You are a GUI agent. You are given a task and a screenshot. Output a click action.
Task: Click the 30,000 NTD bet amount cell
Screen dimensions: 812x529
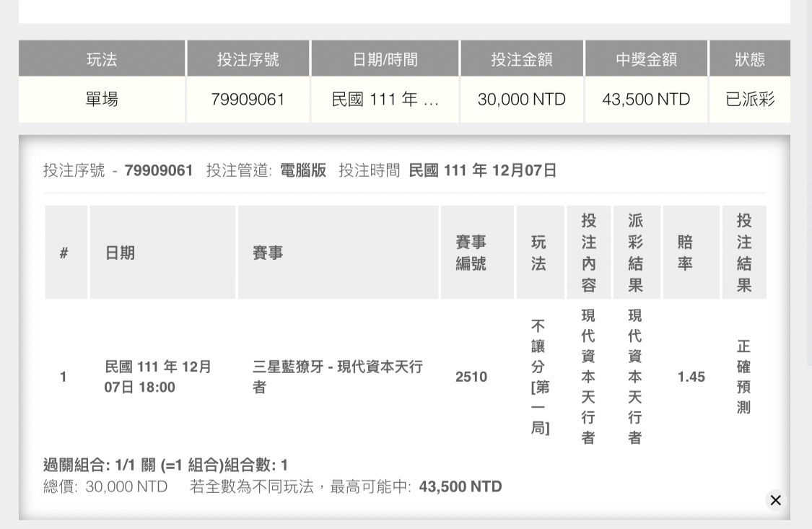point(521,100)
